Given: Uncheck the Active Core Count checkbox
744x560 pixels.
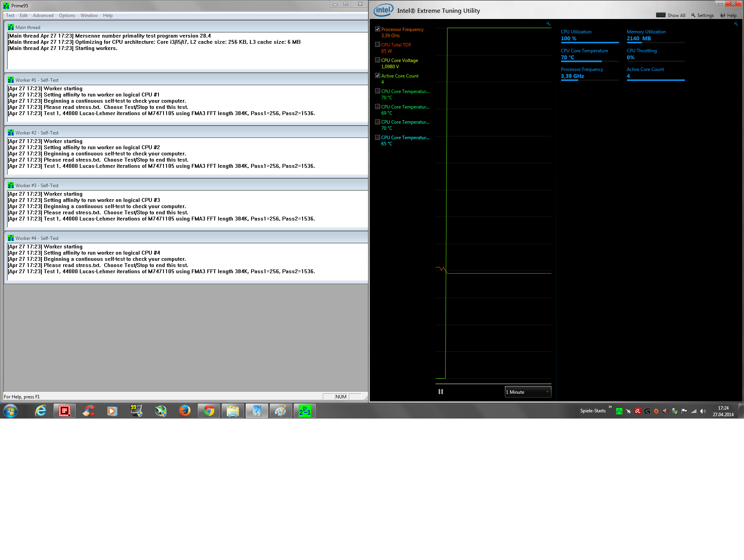Looking at the screenshot, I should tap(377, 76).
